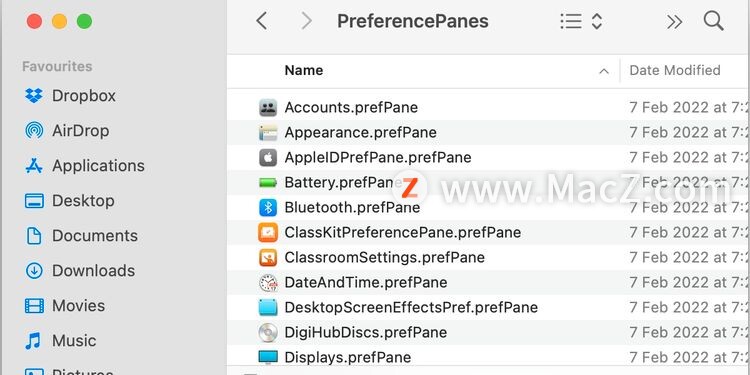The height and width of the screenshot is (375, 750).
Task: Click the DateAndTime.prefPane clock icon
Action: pos(268,283)
